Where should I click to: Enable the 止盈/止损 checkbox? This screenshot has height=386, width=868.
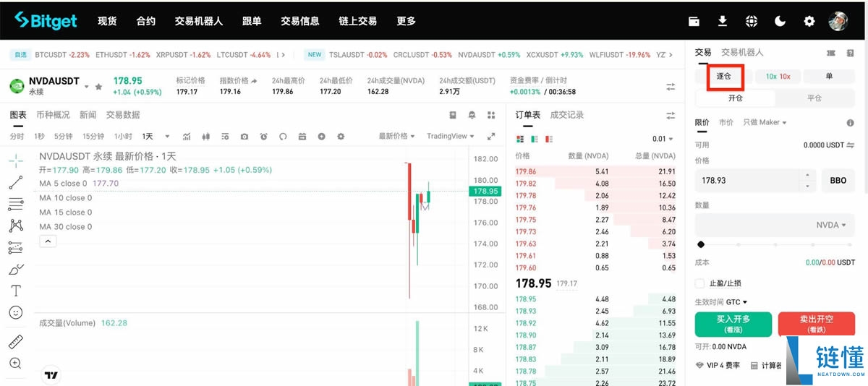pos(699,283)
